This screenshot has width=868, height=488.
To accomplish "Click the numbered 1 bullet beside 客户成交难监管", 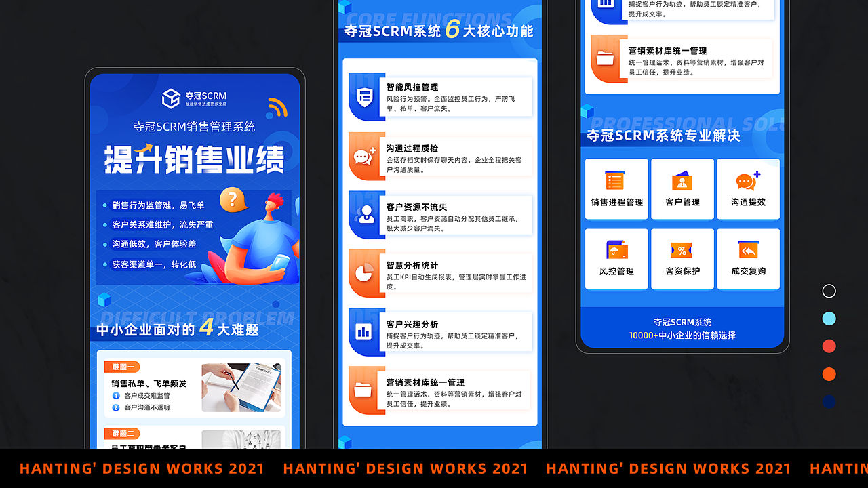I will tap(116, 396).
